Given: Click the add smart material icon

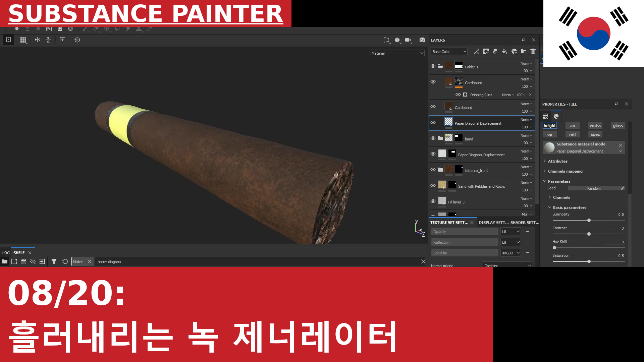Looking at the screenshot, I should point(514,51).
